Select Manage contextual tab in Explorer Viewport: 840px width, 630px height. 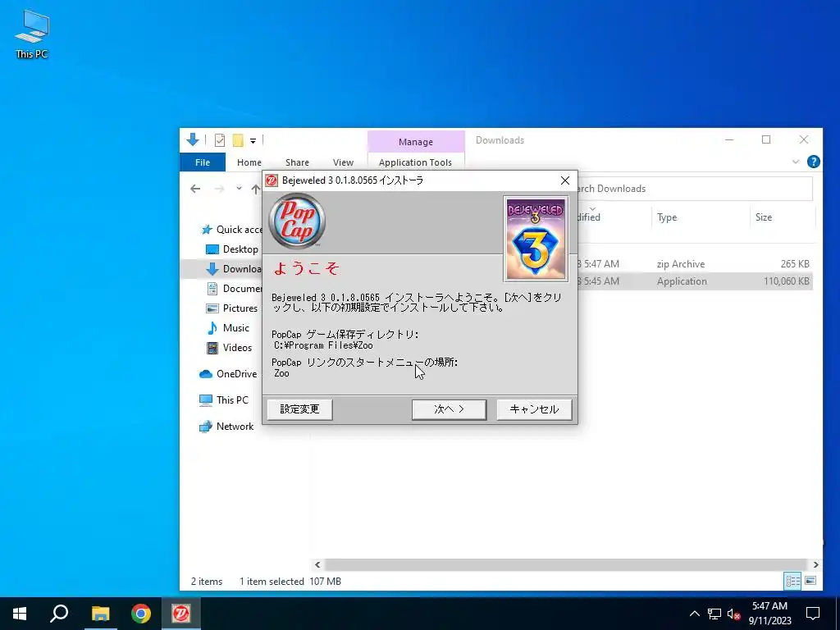pos(416,141)
